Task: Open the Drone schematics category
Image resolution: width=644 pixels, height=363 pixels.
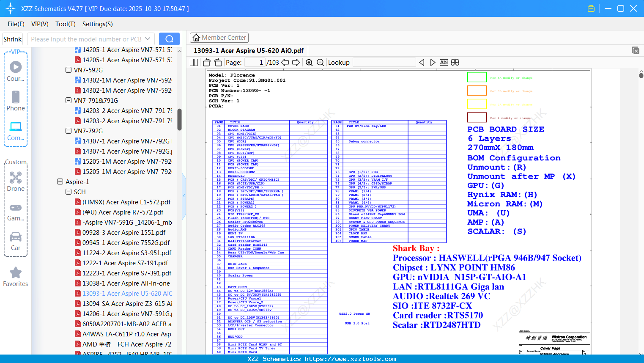Action: click(16, 181)
